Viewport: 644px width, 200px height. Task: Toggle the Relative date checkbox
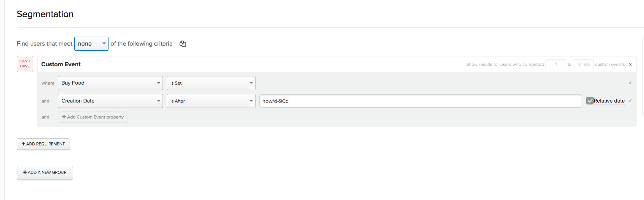tap(590, 101)
